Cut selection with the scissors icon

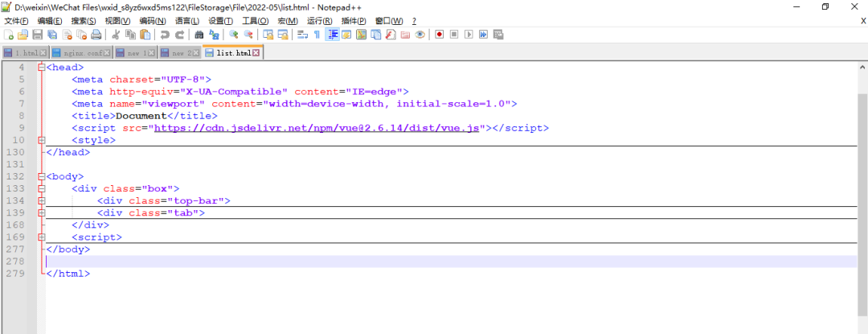(116, 35)
